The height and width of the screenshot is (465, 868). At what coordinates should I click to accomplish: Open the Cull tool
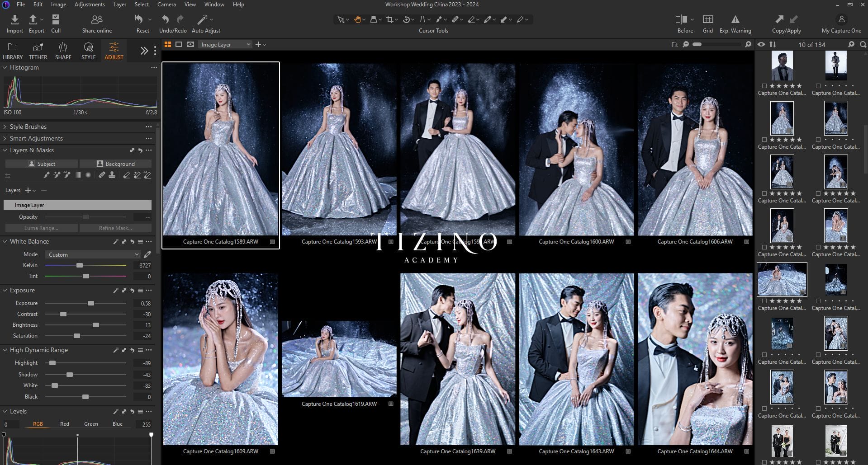[x=56, y=19]
